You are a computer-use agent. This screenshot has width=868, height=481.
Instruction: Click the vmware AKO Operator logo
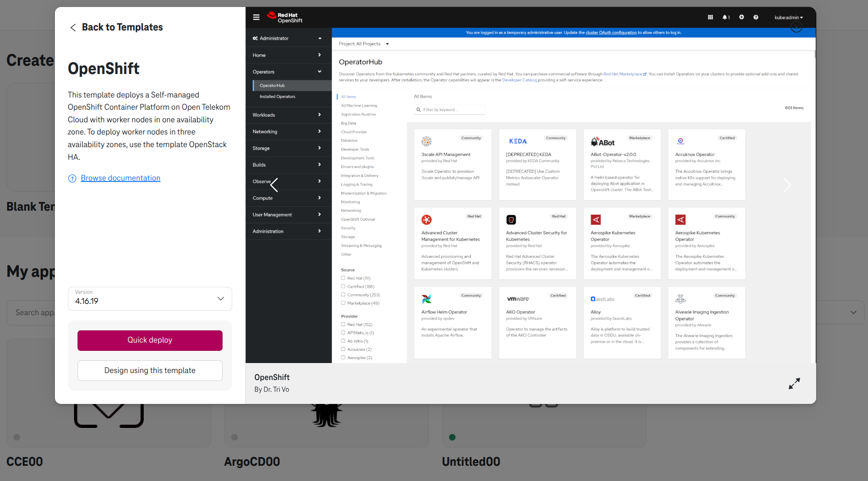point(518,299)
